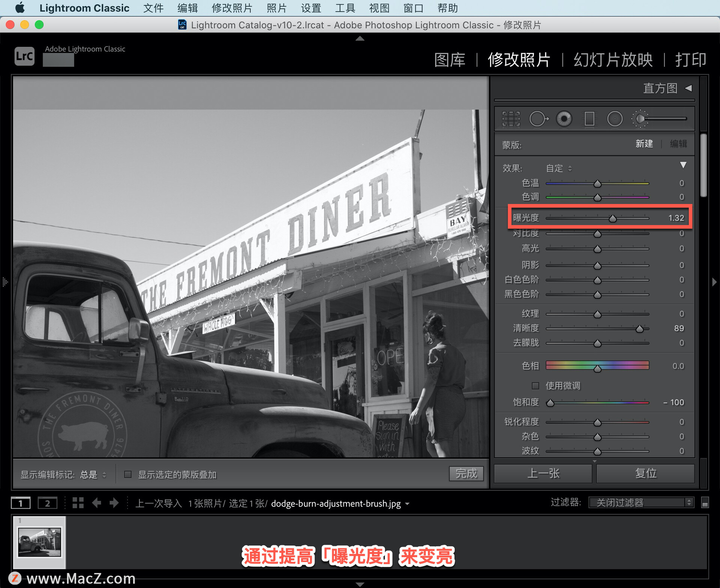Open the 文件 menu

[153, 8]
